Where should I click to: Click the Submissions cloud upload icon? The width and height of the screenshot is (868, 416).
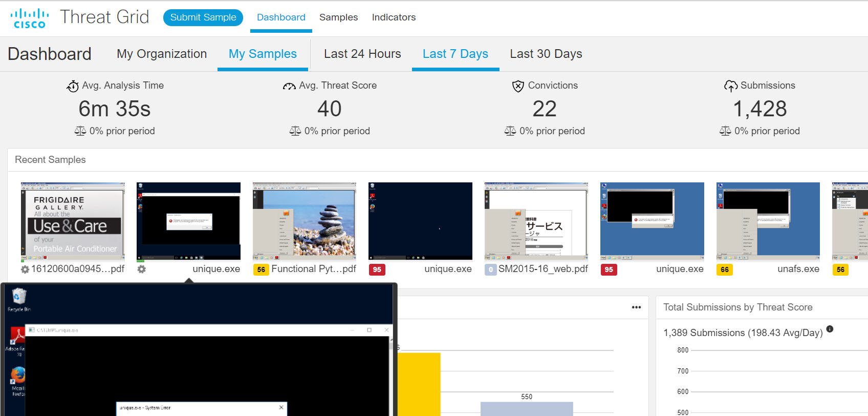[730, 86]
